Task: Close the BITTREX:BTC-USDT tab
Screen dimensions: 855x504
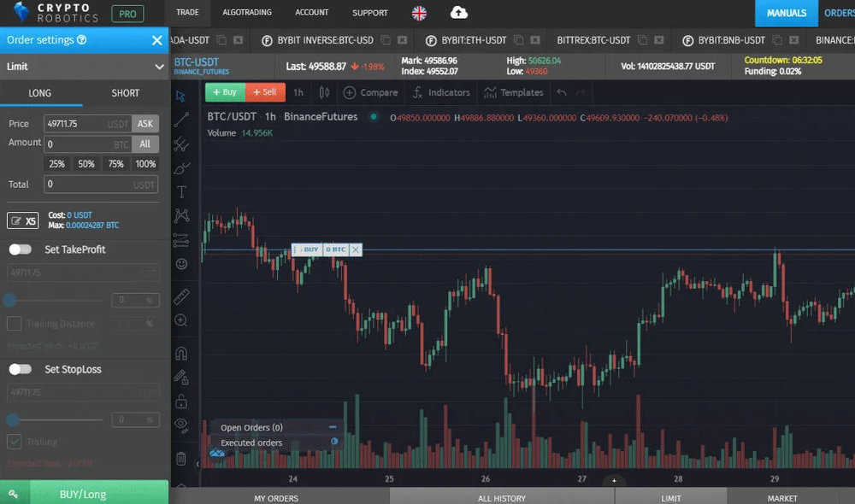Action: pos(658,40)
